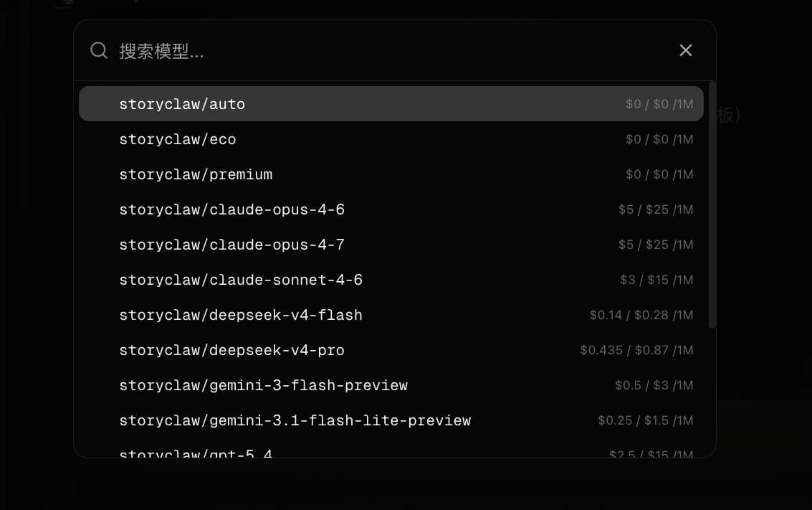Click the $3 / $15 price for claude-sonnet
The width and height of the screenshot is (812, 510).
pos(656,280)
